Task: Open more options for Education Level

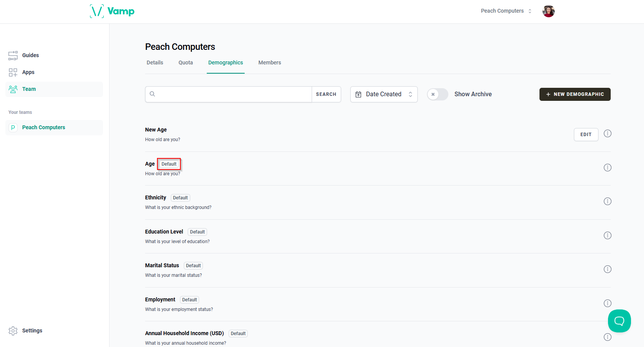Action: 607,235
